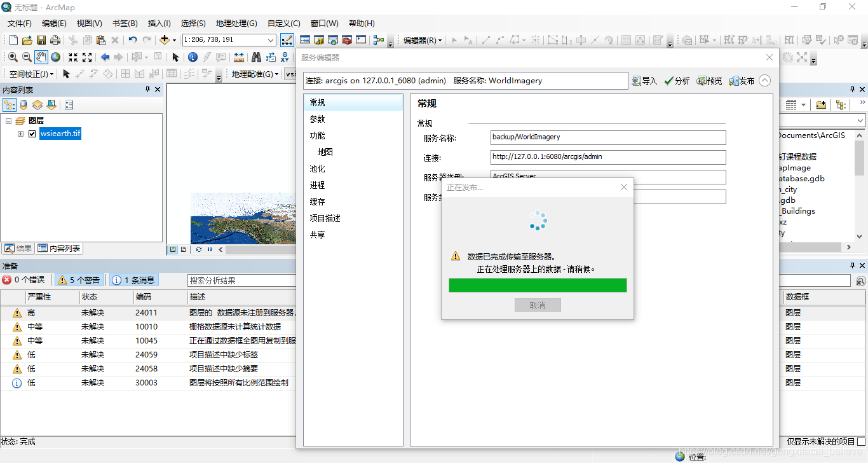Switch to the 结果 tab
868x463 pixels.
click(x=18, y=249)
